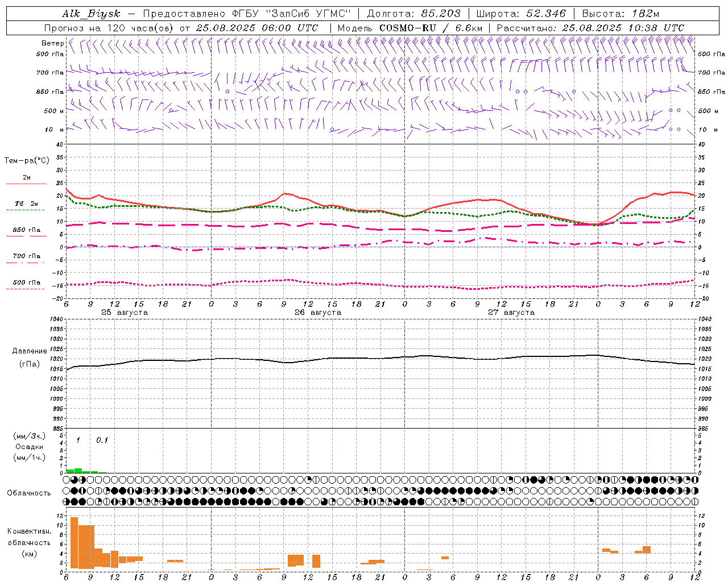Click the "25 августа" date label
728x582 pixels.
(x=125, y=313)
